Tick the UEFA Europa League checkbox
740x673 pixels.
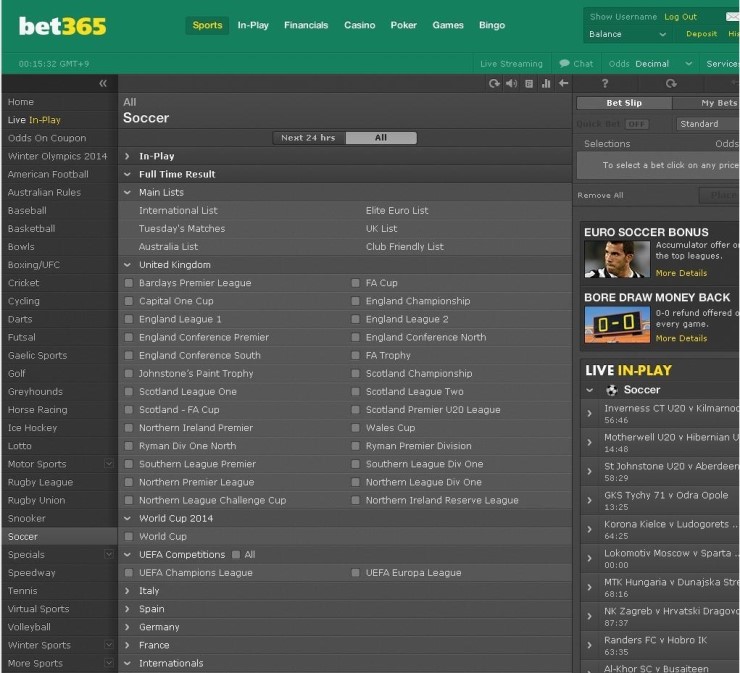[355, 572]
